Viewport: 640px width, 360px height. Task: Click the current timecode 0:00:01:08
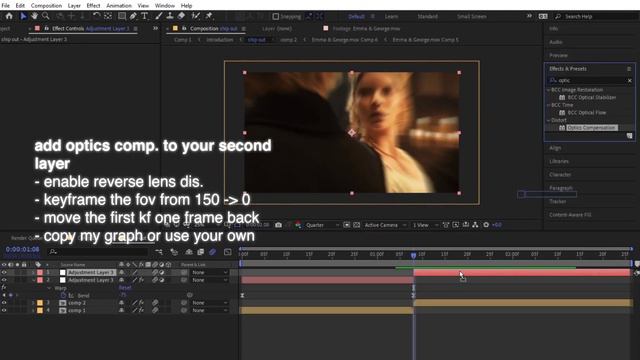(22, 249)
